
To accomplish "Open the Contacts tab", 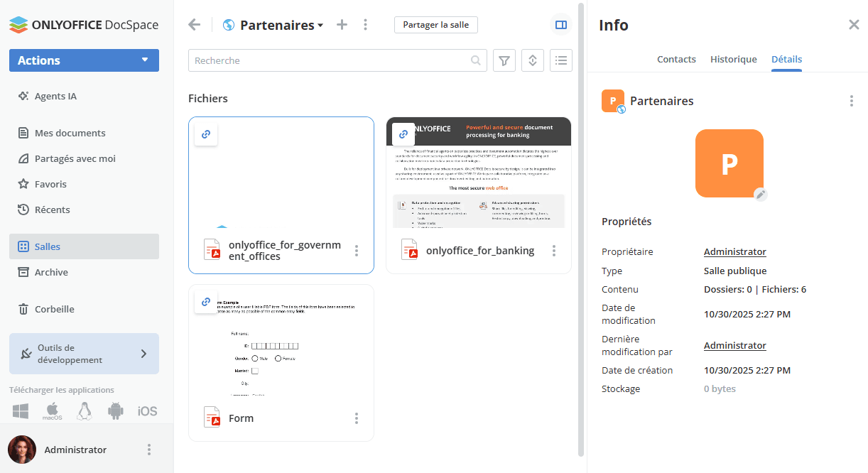I will (676, 60).
